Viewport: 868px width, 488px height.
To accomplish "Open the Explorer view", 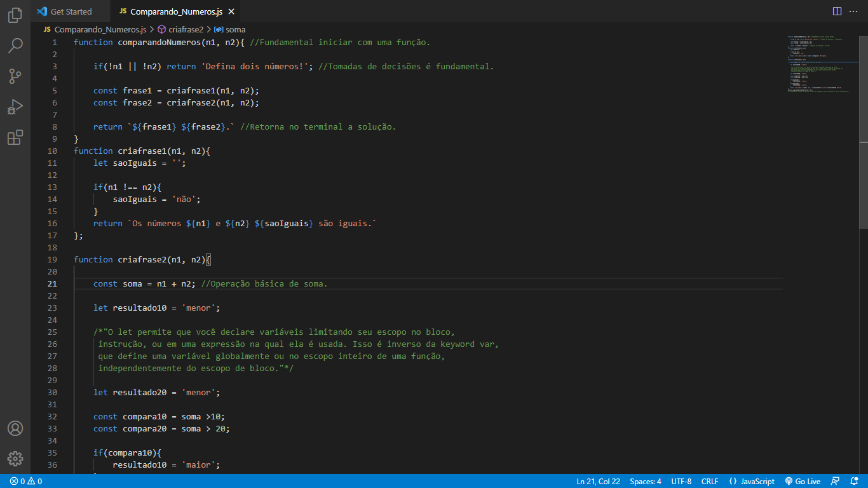I will (x=15, y=15).
